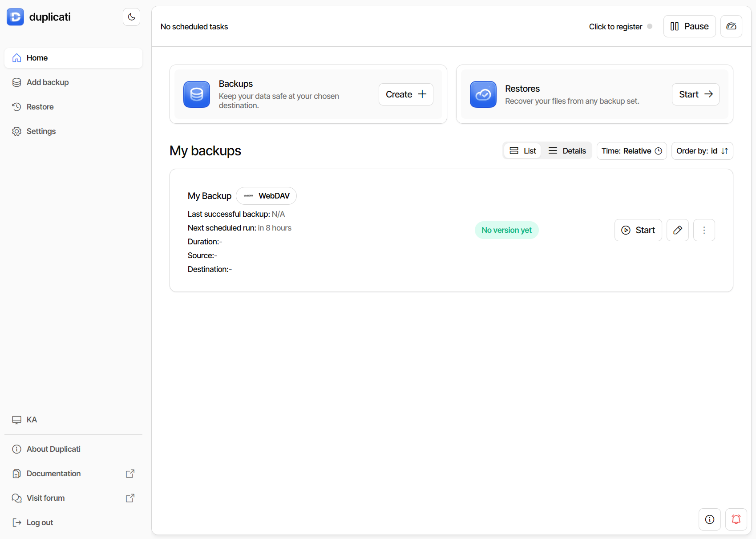
Task: Click to register your Duplicati instance
Action: pyautogui.click(x=615, y=26)
